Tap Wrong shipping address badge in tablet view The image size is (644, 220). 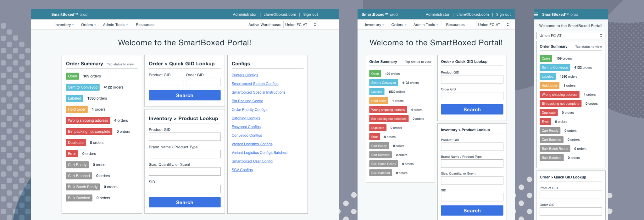coord(388,110)
